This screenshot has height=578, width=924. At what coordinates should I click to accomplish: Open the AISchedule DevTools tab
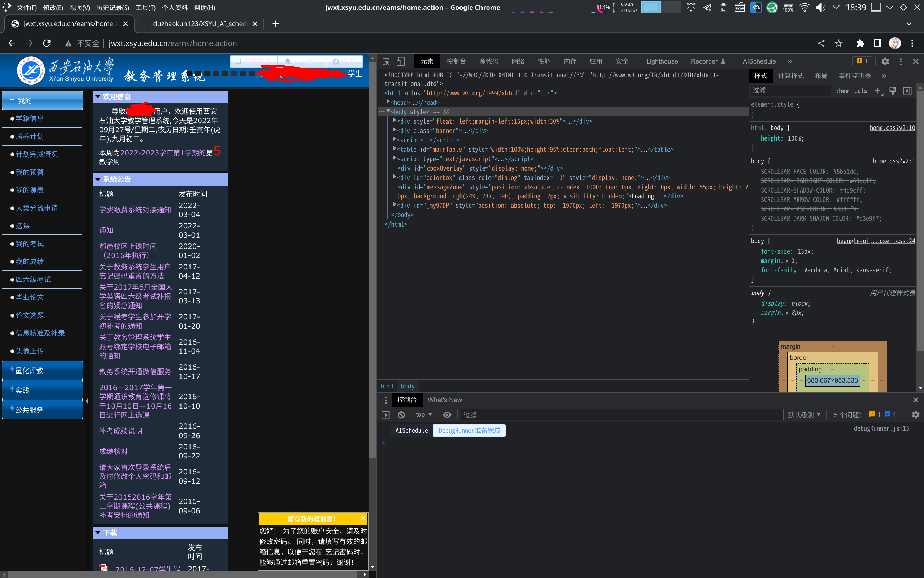coord(759,61)
